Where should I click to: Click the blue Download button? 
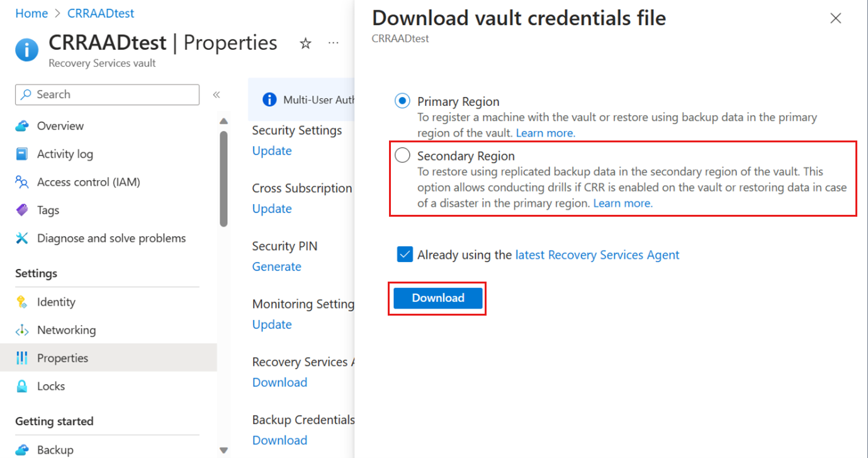[x=438, y=298]
